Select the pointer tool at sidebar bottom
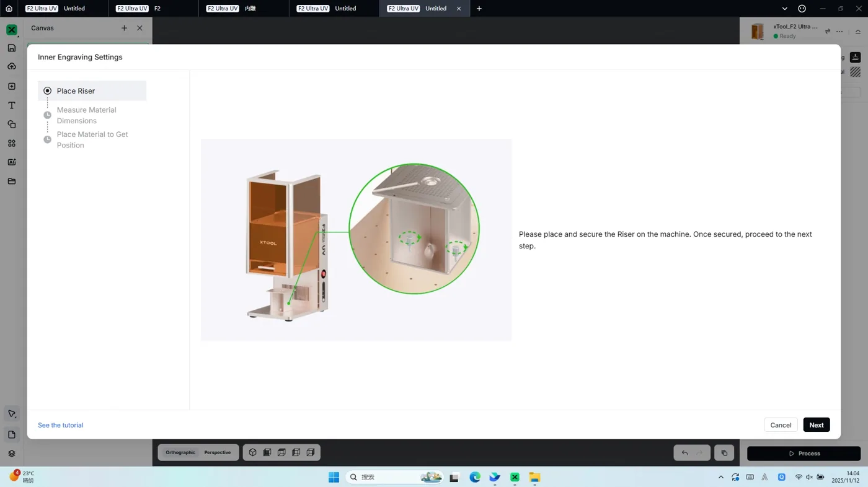The width and height of the screenshot is (868, 487). click(x=12, y=414)
